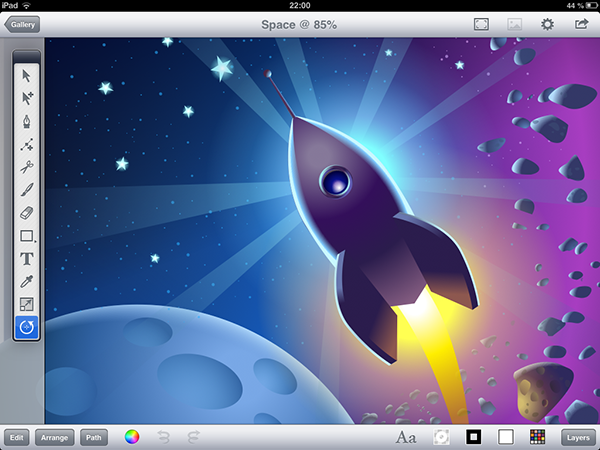Toggle fullscreen canvas view icon

pos(481,24)
